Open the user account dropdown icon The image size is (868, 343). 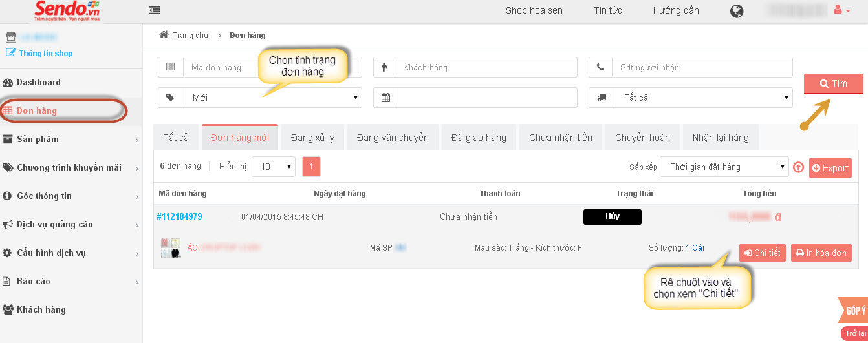point(841,10)
